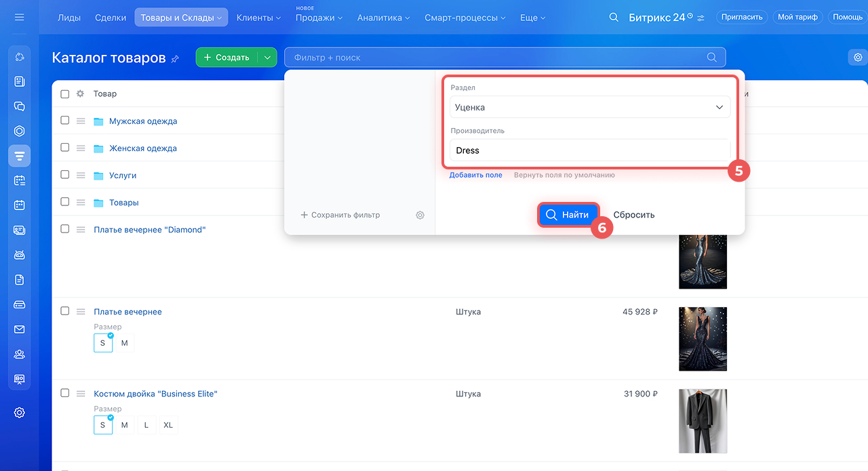Check the box for Мужская одежда
This screenshot has width=868, height=471.
[x=65, y=121]
